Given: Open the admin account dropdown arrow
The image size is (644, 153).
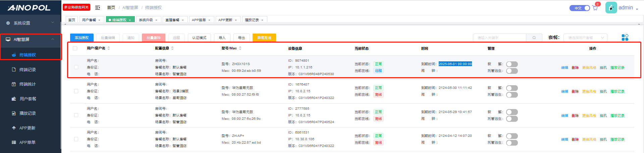Looking at the screenshot, I should click(637, 9).
